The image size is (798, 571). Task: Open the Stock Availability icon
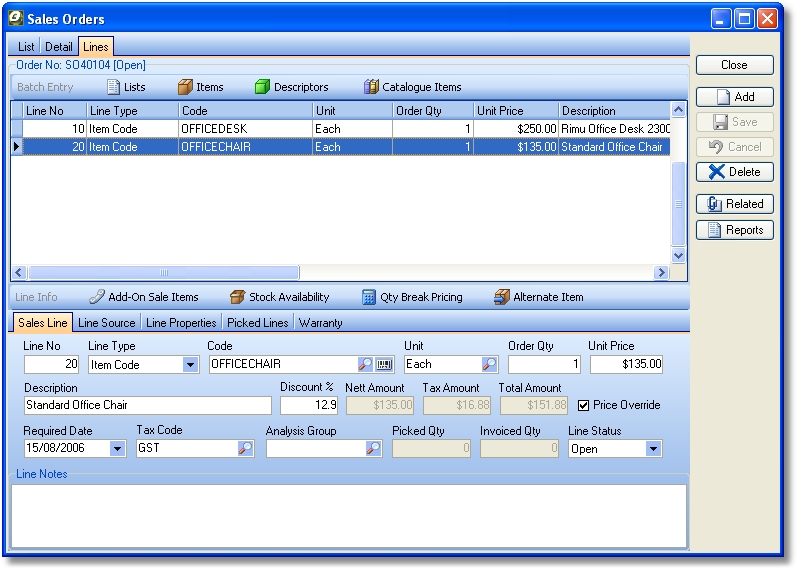pyautogui.click(x=237, y=297)
